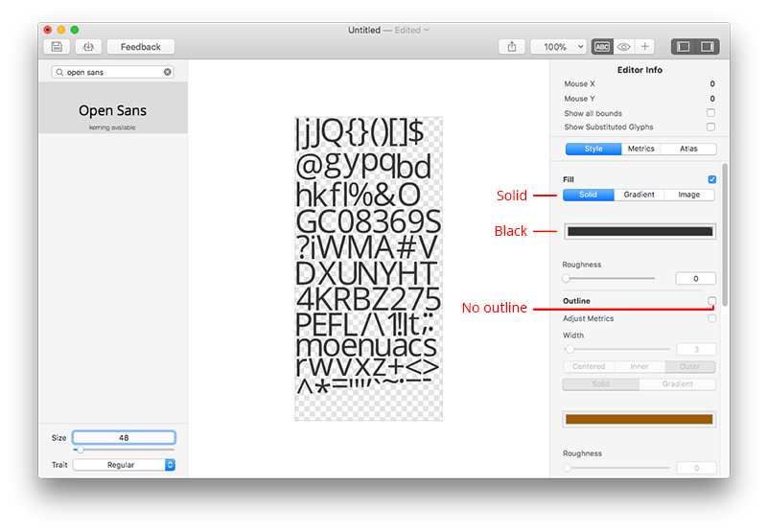This screenshot has height=532, width=767.
Task: Click the Feedback button
Action: click(141, 46)
